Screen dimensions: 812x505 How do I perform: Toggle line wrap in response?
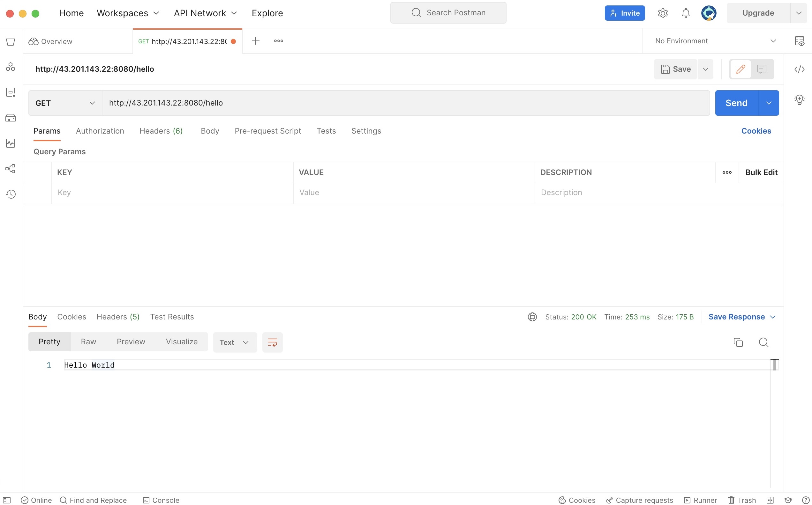[x=272, y=342]
